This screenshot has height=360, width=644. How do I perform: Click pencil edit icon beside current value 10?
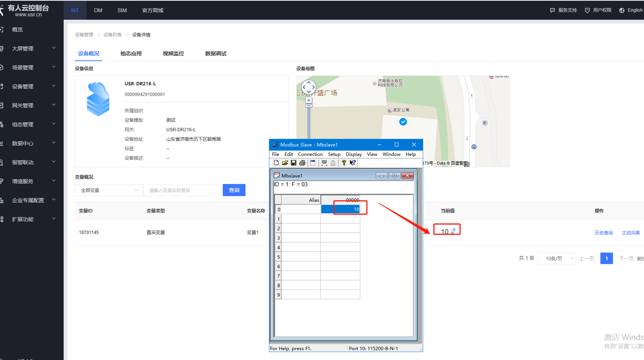tap(453, 231)
